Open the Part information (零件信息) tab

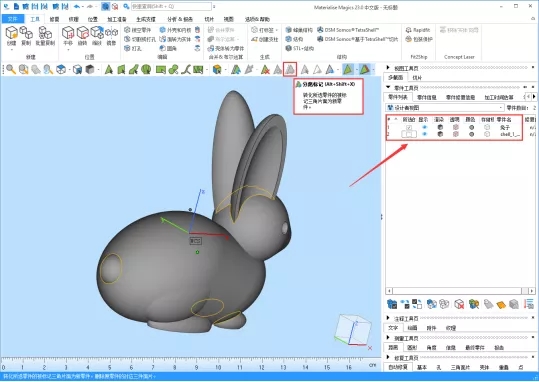[427, 97]
